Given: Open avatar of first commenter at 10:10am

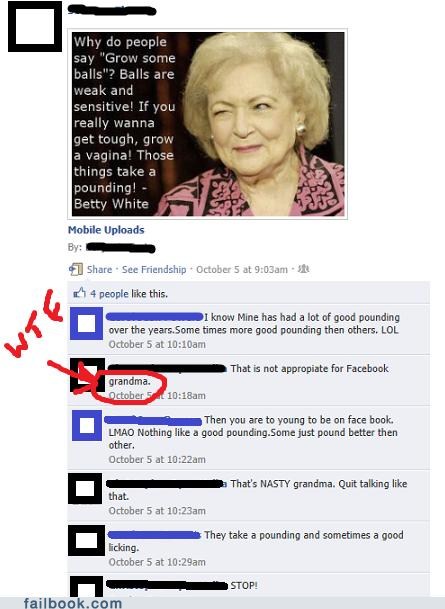Looking at the screenshot, I should [x=86, y=323].
